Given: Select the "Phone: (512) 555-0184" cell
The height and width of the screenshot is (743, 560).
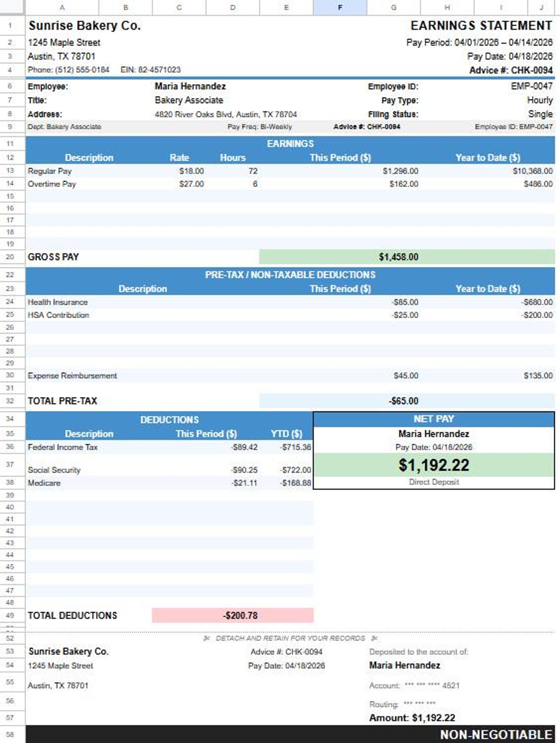Looking at the screenshot, I should point(68,70).
